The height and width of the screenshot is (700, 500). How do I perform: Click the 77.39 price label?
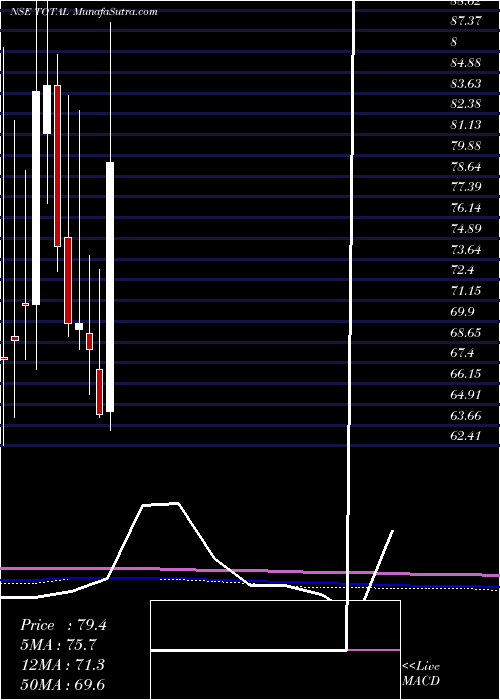tap(466, 187)
